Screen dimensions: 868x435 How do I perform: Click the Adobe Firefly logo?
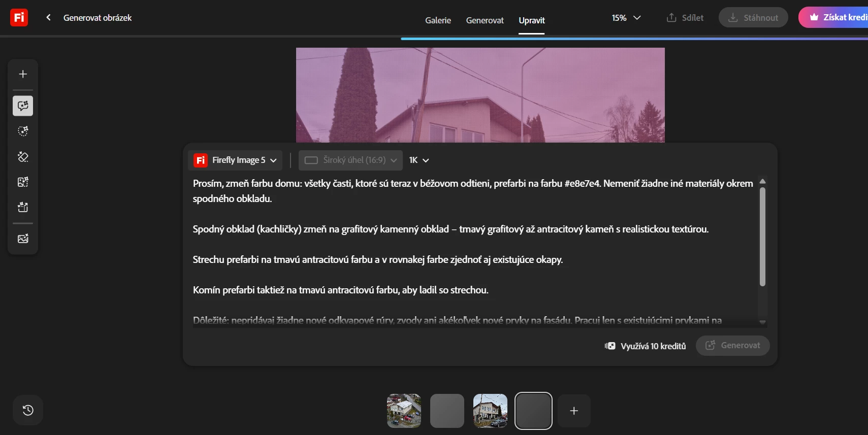(x=19, y=17)
